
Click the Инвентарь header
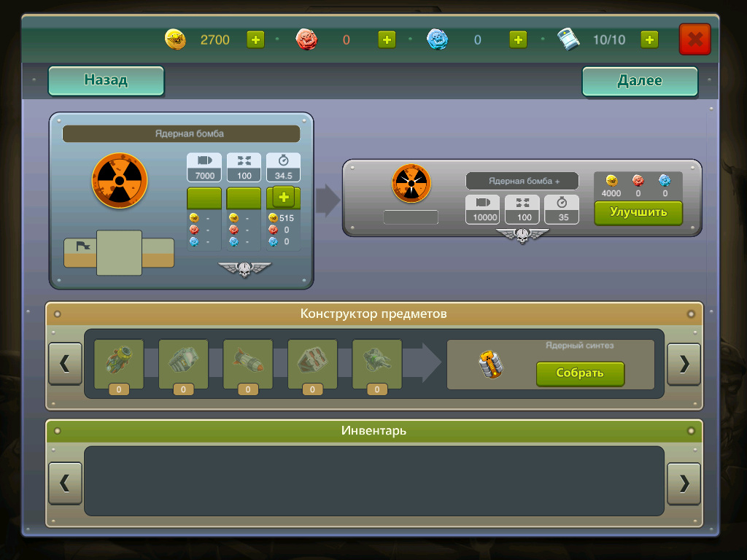click(x=373, y=431)
